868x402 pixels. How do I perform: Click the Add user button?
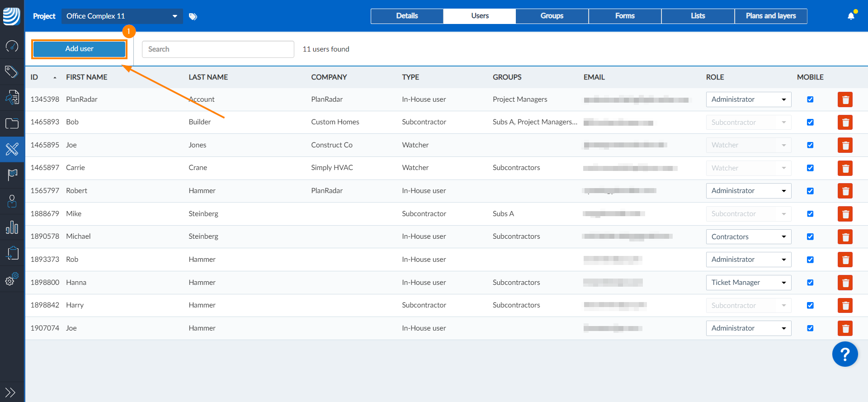[79, 49]
